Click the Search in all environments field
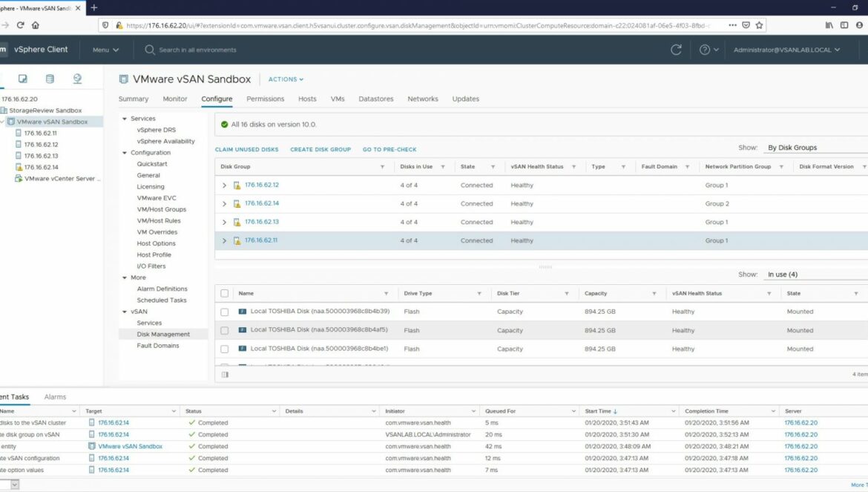 [x=197, y=50]
